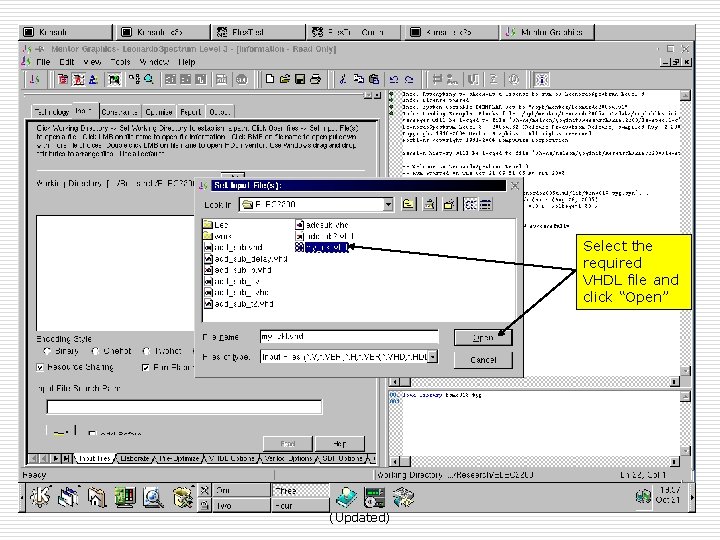This screenshot has height=540, width=720.
Task: Click the Redo arrow toolbar icon
Action: pos(409,79)
